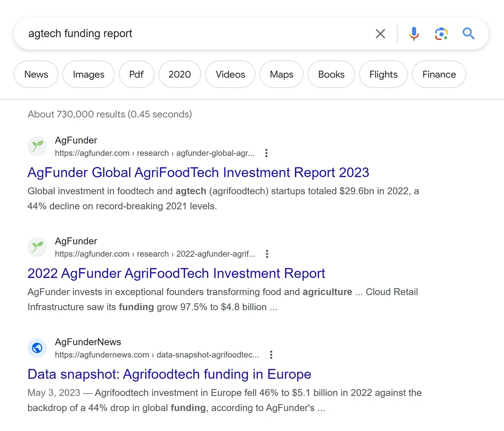Click AgFunder favicon of the 2022 report result
The height and width of the screenshot is (431, 504).
tap(37, 247)
